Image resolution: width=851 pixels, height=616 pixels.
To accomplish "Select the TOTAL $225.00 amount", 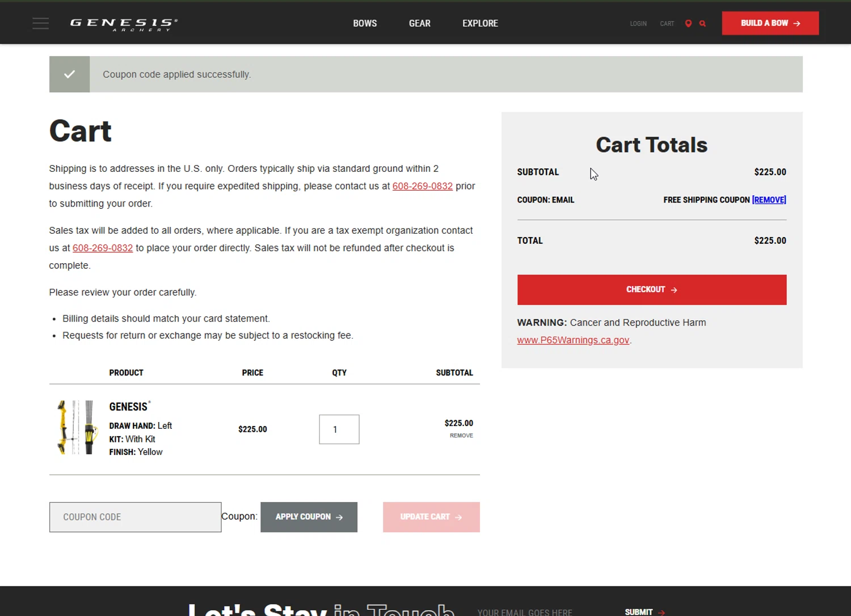I will coord(770,241).
